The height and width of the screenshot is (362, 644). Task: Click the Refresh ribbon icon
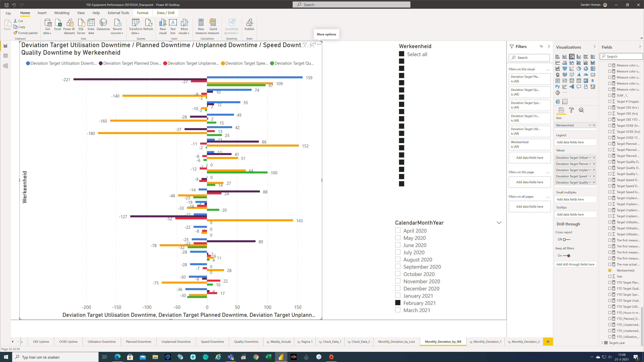coord(148,25)
